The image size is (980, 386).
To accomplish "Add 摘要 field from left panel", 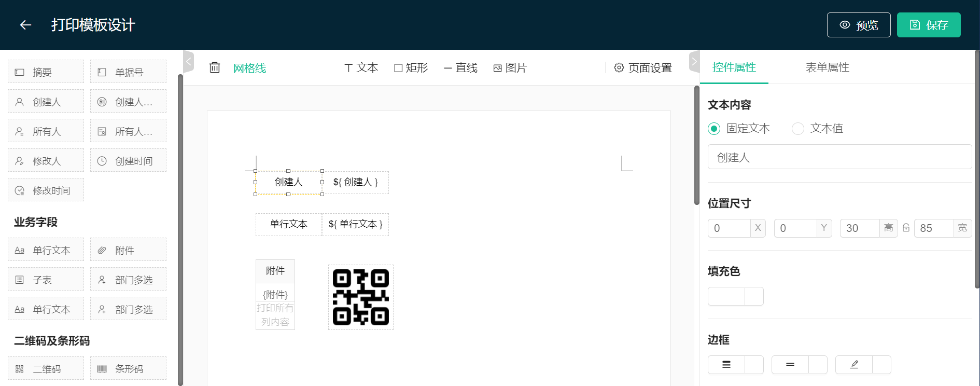I will (x=46, y=72).
